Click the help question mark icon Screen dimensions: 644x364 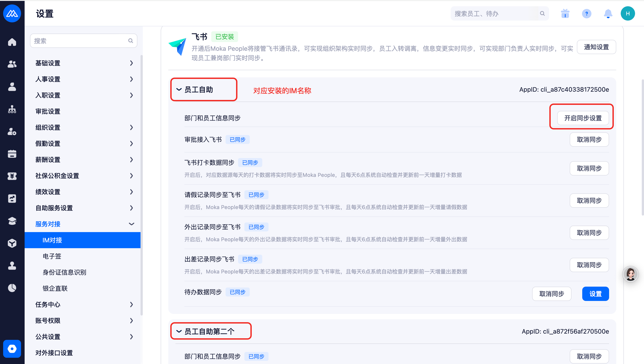[x=586, y=13]
